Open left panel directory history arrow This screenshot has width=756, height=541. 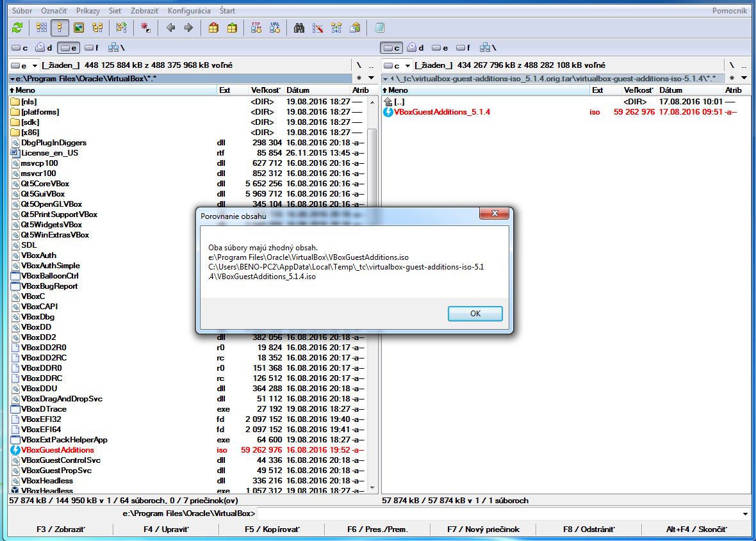point(371,78)
